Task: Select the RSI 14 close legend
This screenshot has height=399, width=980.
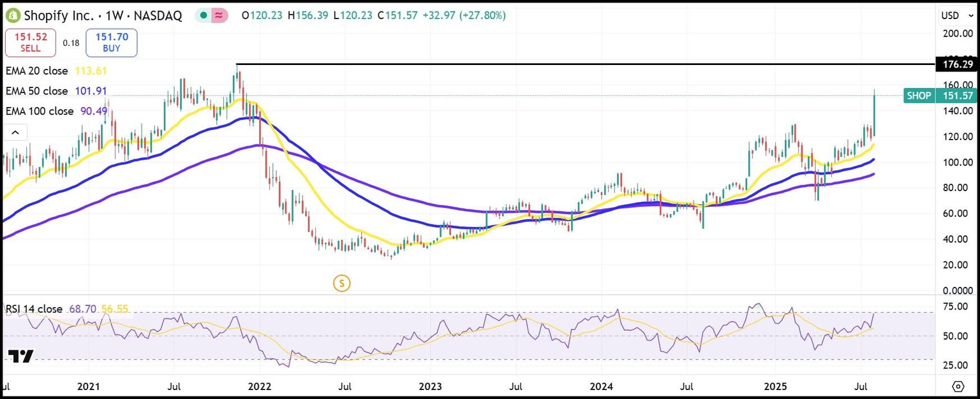Action: click(x=34, y=309)
